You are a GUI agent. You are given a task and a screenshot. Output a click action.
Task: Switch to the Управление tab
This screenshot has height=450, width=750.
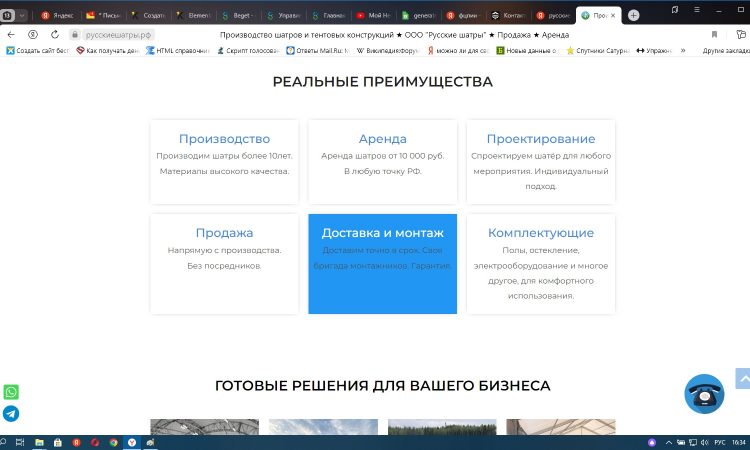[283, 15]
